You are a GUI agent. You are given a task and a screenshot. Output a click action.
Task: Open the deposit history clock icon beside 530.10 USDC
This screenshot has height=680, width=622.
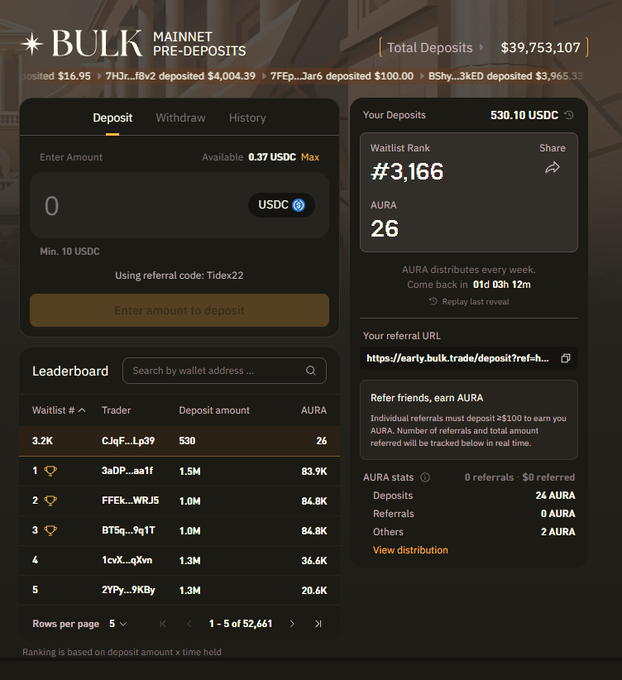coord(569,115)
